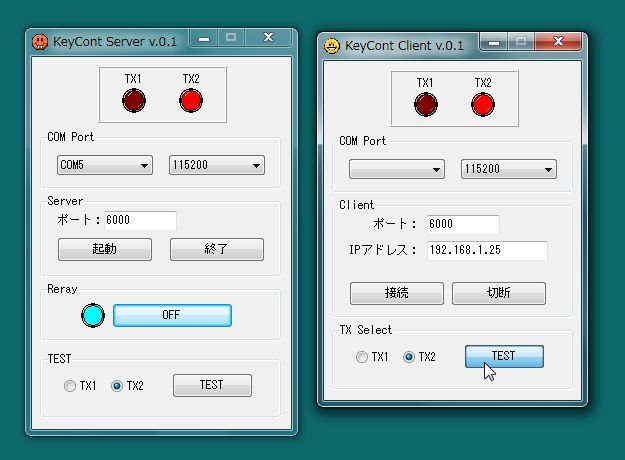Click the TX Select group label

pyautogui.click(x=366, y=330)
